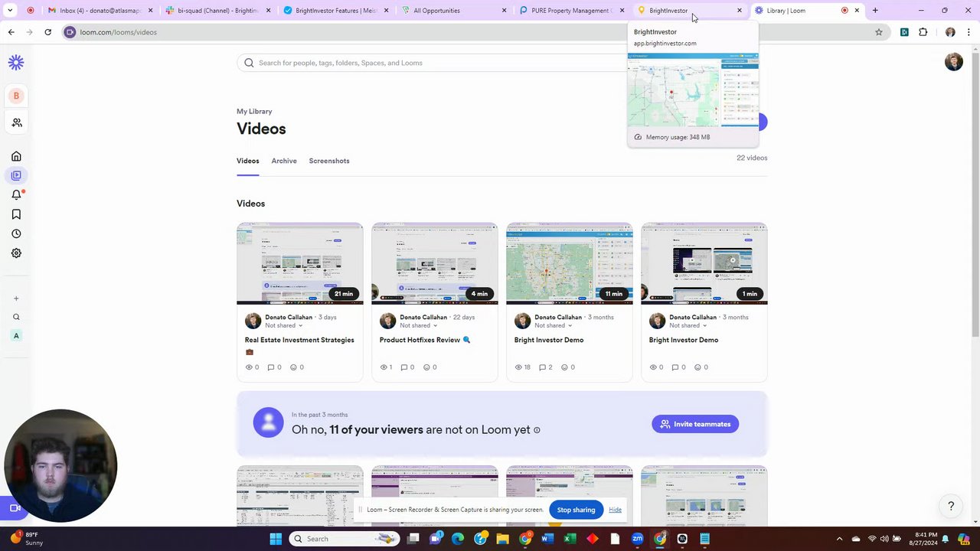This screenshot has width=980, height=551.
Task: Open File Explorer from the taskbar
Action: coord(502,539)
